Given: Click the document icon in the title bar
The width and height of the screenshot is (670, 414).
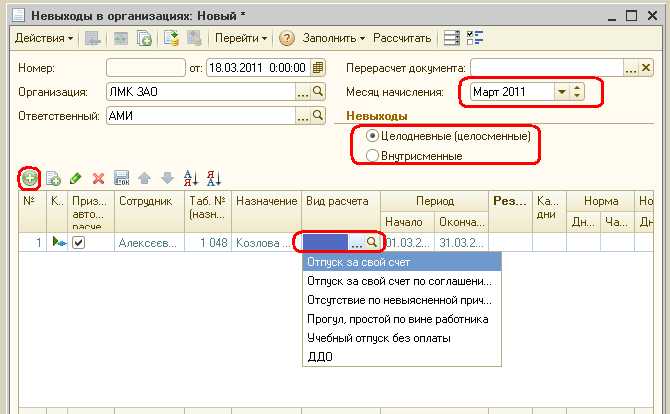Looking at the screenshot, I should (x=18, y=16).
